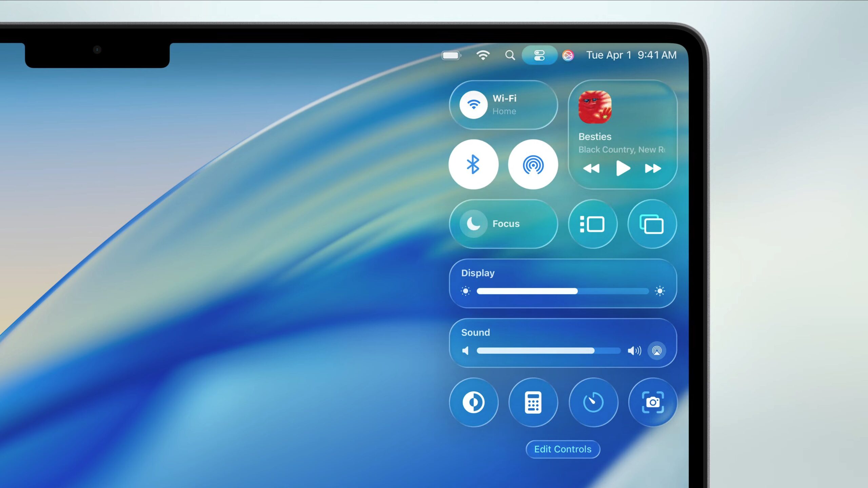Viewport: 868px width, 488px height.
Task: Open AirPlay audio output picker
Action: pos(657,350)
